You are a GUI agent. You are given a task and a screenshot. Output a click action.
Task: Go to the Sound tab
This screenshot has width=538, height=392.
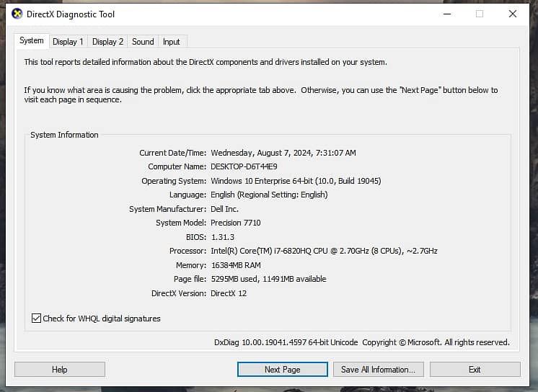point(143,42)
